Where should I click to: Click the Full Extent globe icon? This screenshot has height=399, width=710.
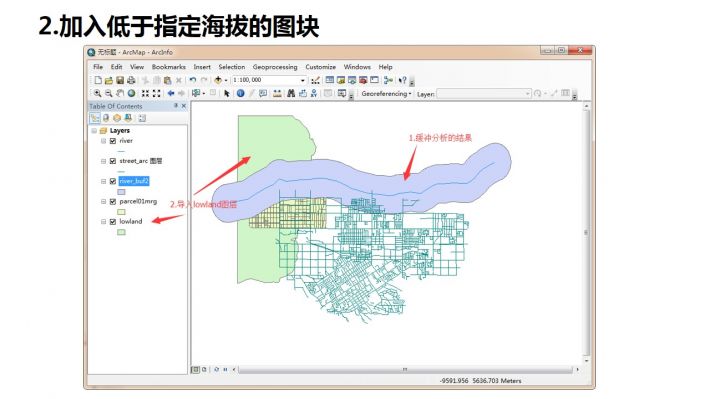coord(131,93)
